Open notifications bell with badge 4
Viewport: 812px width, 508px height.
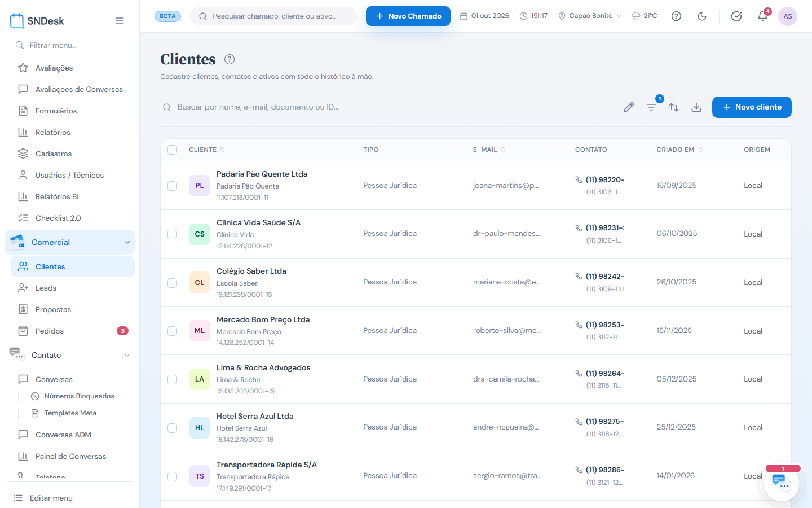[762, 16]
